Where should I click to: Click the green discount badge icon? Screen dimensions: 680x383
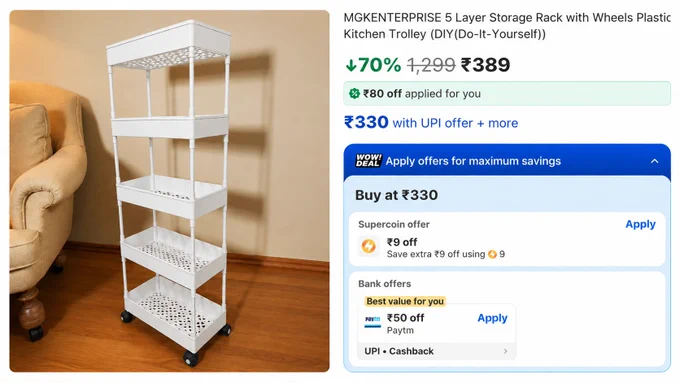(354, 94)
